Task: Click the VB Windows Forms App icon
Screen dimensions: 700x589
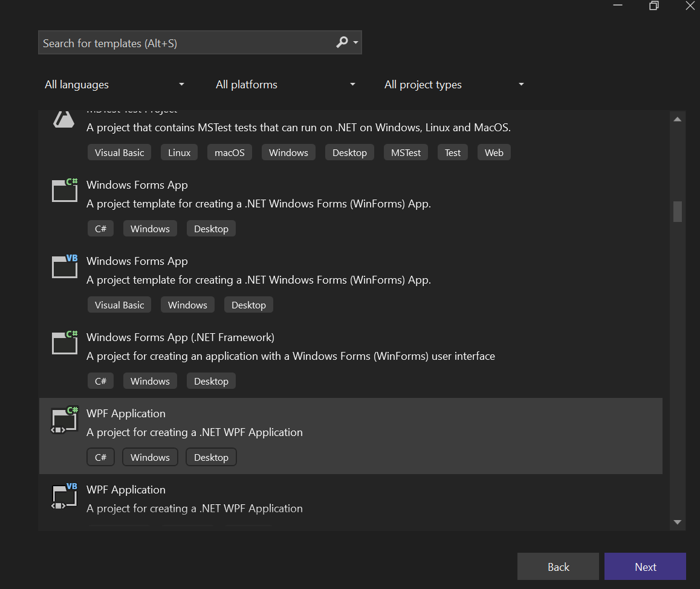Action: point(65,267)
